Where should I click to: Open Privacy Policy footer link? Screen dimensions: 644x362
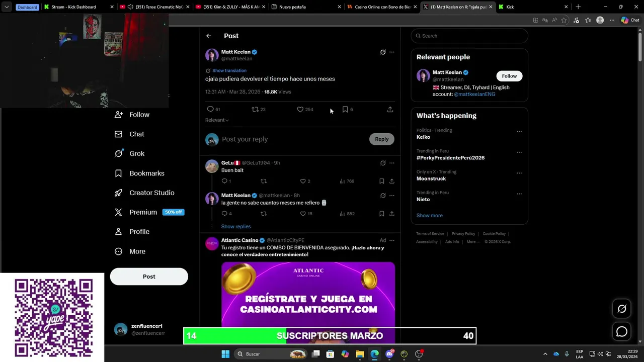point(463,234)
